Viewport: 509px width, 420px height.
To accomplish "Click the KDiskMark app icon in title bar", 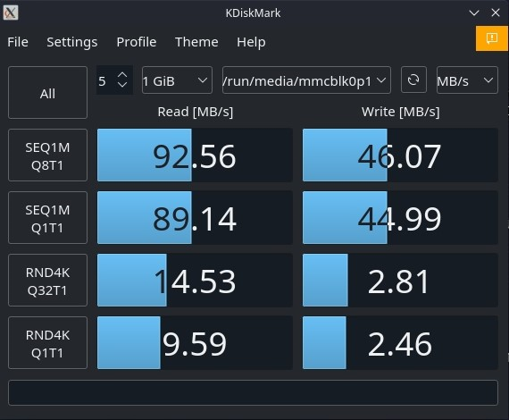I will click(x=11, y=13).
